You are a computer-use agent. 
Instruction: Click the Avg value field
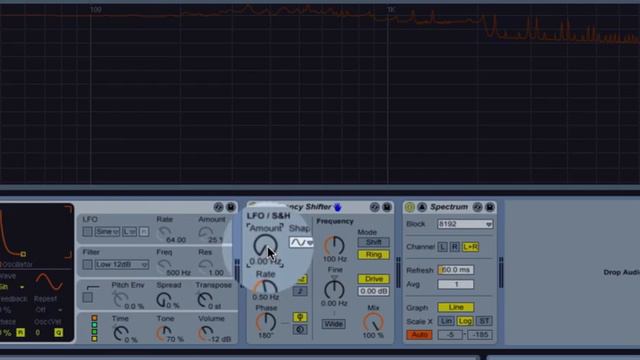(x=456, y=284)
